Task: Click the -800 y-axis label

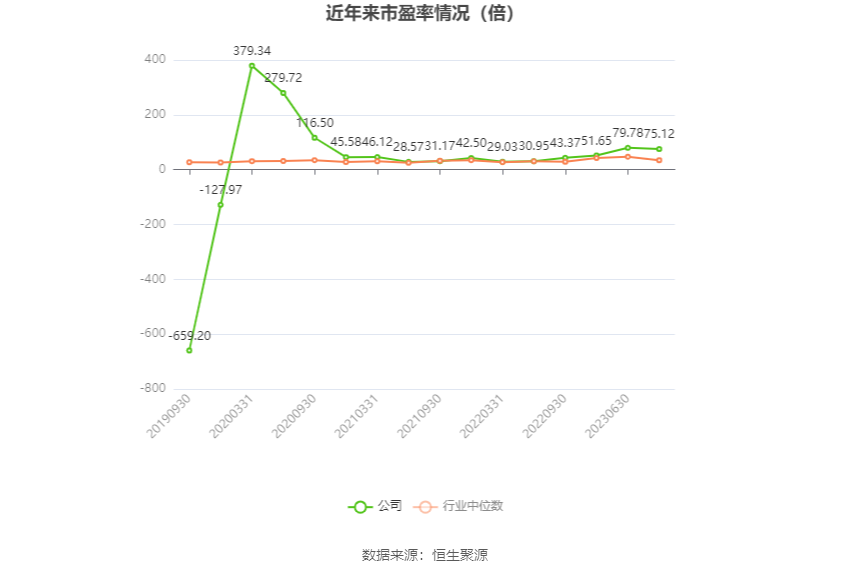Action: [x=152, y=388]
